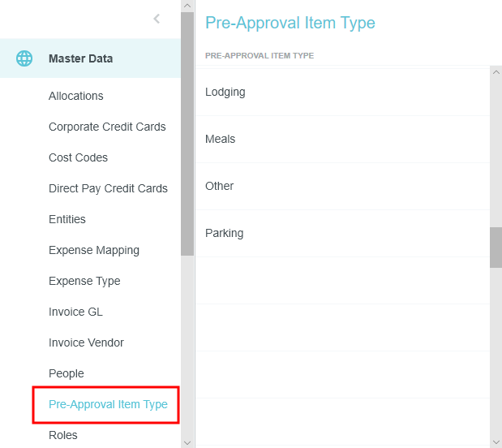
Task: Select Pre-Approval Item Type menu item
Action: [x=108, y=404]
